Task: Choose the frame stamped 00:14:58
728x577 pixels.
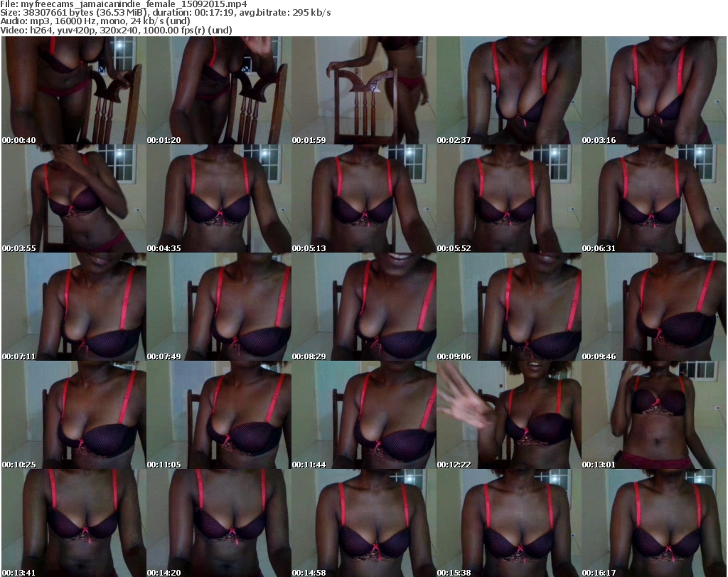Action: tap(363, 523)
